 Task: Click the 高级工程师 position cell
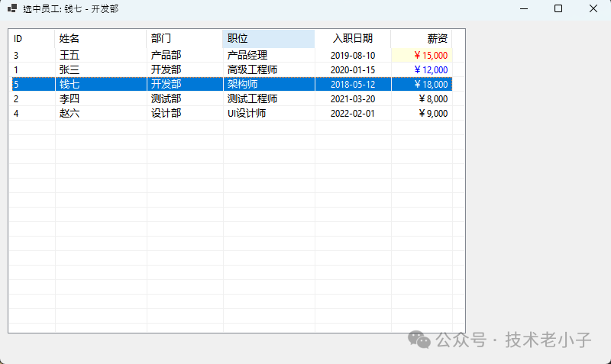[x=252, y=69]
